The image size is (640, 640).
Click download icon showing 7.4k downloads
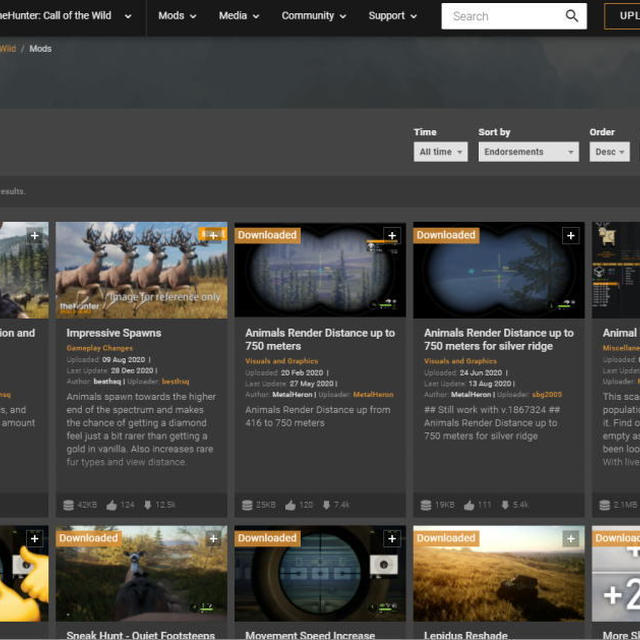point(326,505)
